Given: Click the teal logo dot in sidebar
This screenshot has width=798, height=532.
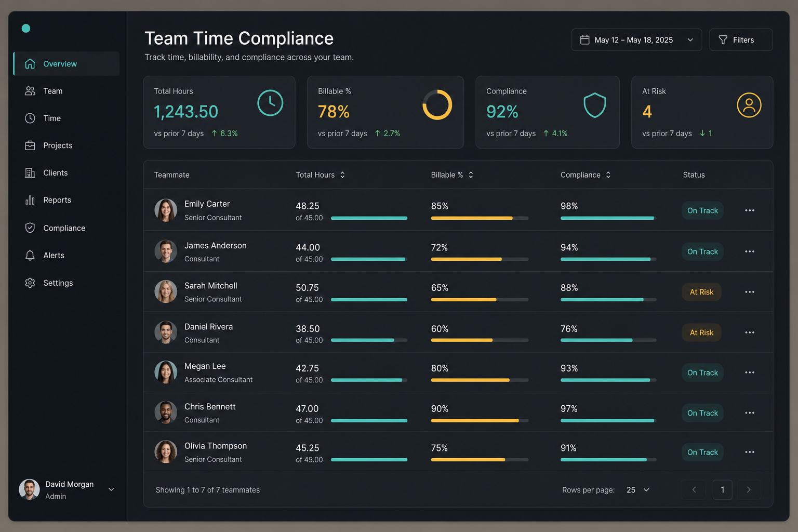Looking at the screenshot, I should tap(26, 28).
